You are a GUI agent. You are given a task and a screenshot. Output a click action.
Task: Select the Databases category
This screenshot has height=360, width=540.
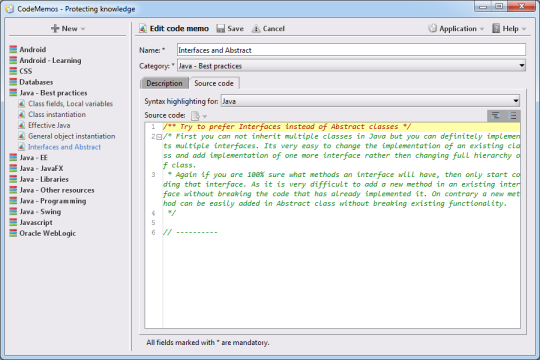point(36,82)
